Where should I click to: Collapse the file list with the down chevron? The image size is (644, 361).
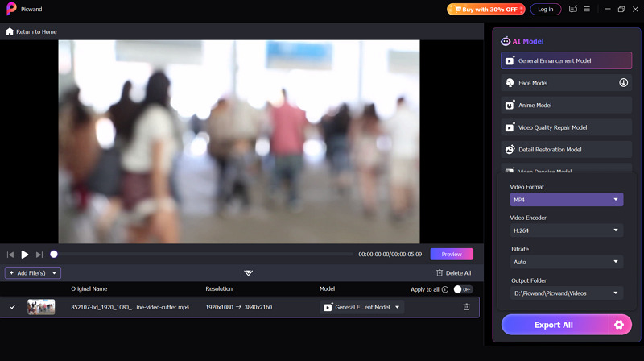pos(248,273)
